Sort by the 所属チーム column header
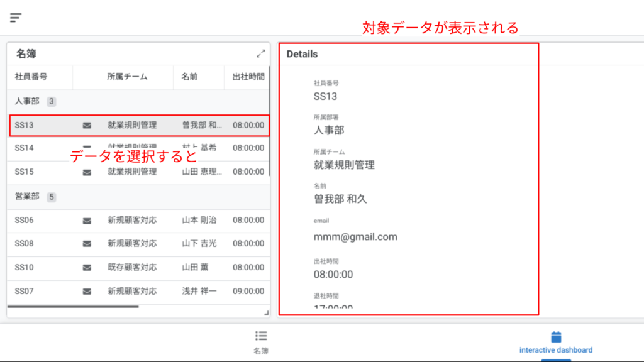 coord(127,77)
